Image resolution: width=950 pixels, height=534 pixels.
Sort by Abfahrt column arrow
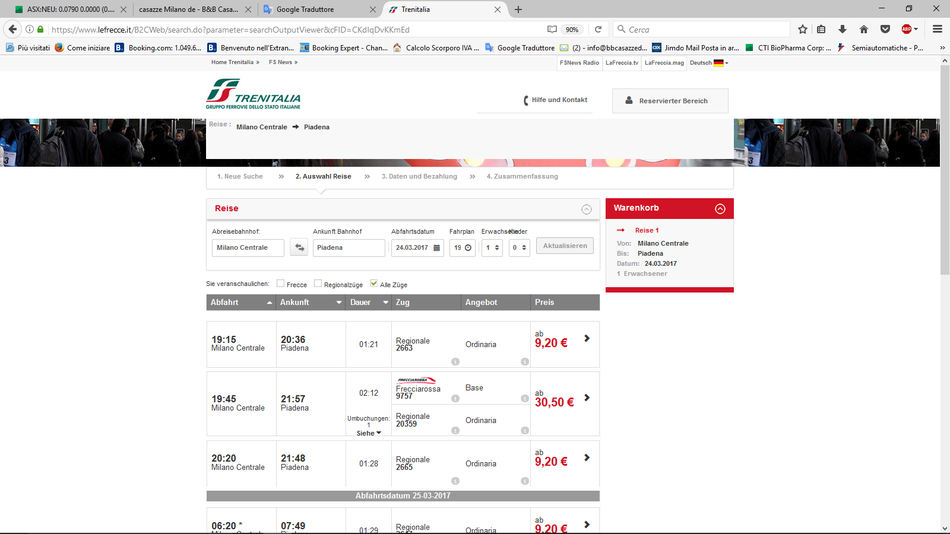[269, 302]
